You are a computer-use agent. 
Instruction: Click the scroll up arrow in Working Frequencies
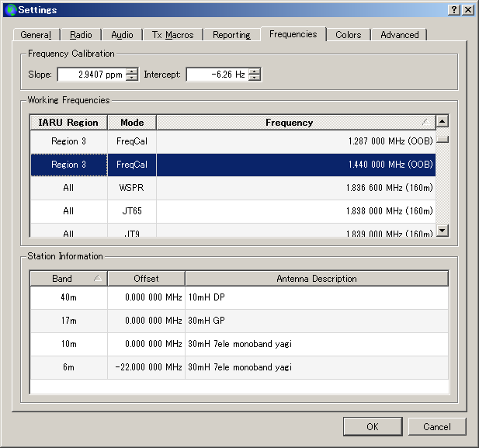click(x=443, y=121)
